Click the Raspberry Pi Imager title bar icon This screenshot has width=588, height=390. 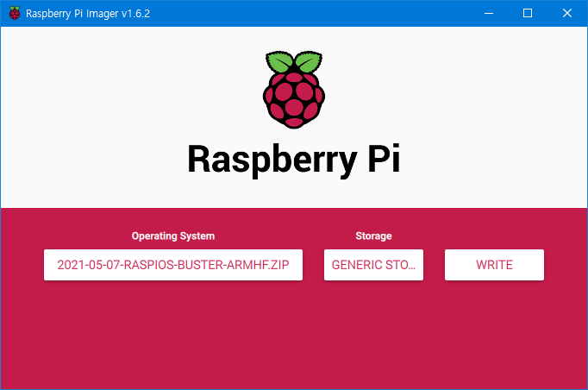click(15, 13)
